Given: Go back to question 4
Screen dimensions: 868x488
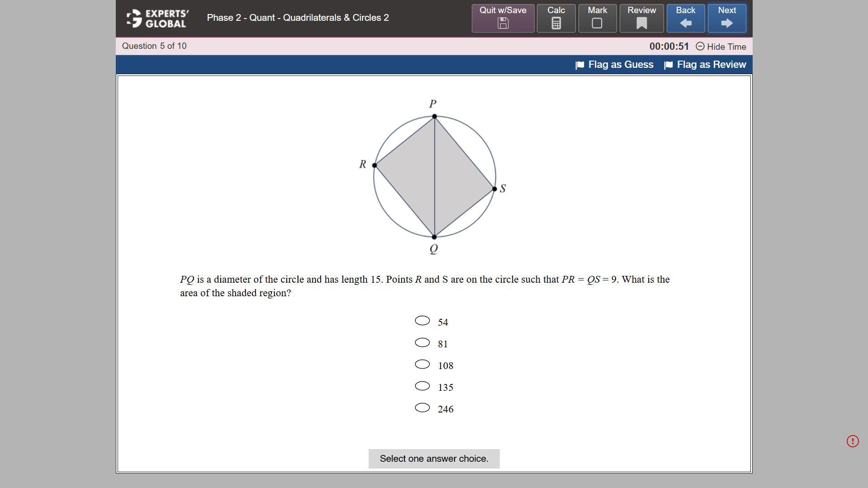Looking at the screenshot, I should point(685,18).
